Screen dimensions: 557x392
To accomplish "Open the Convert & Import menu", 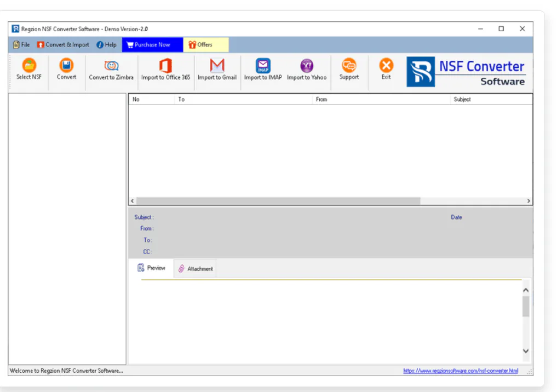I will coord(63,45).
